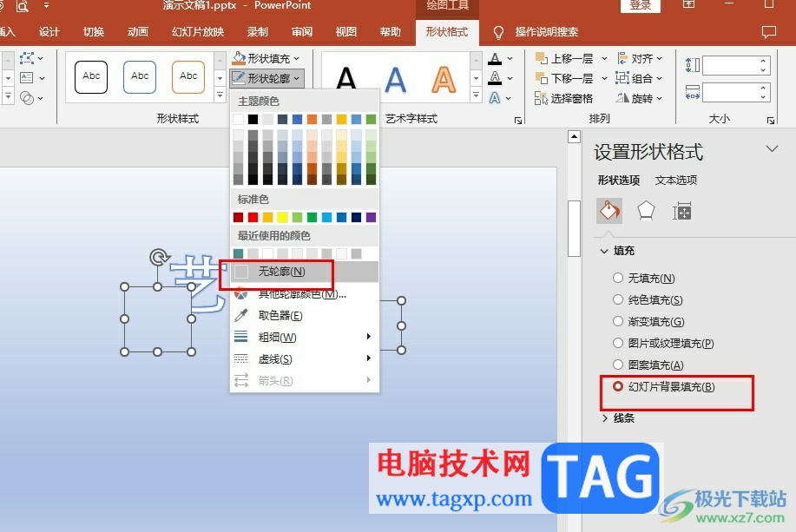
Task: Collapse the 填充 section
Action: [x=604, y=251]
